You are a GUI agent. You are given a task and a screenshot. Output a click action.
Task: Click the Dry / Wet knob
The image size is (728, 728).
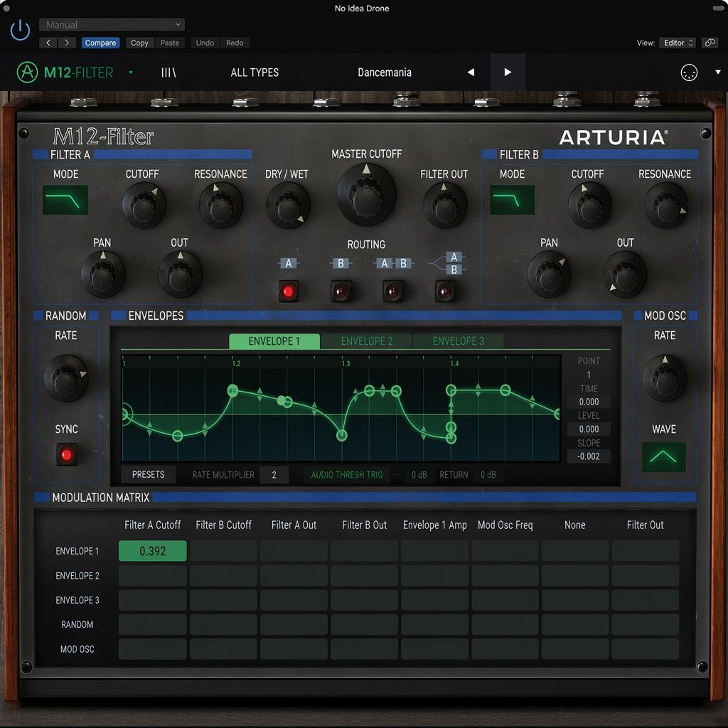click(x=289, y=205)
